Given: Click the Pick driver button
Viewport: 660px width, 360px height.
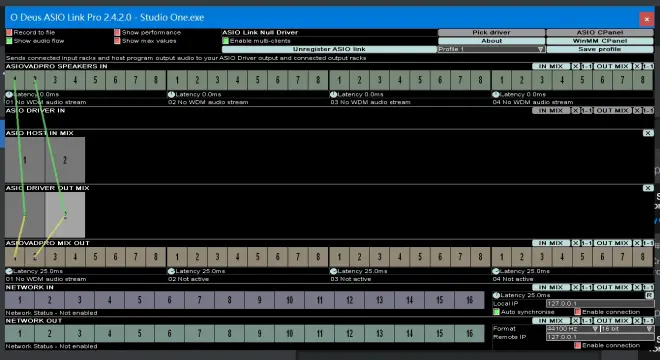Looking at the screenshot, I should point(491,32).
